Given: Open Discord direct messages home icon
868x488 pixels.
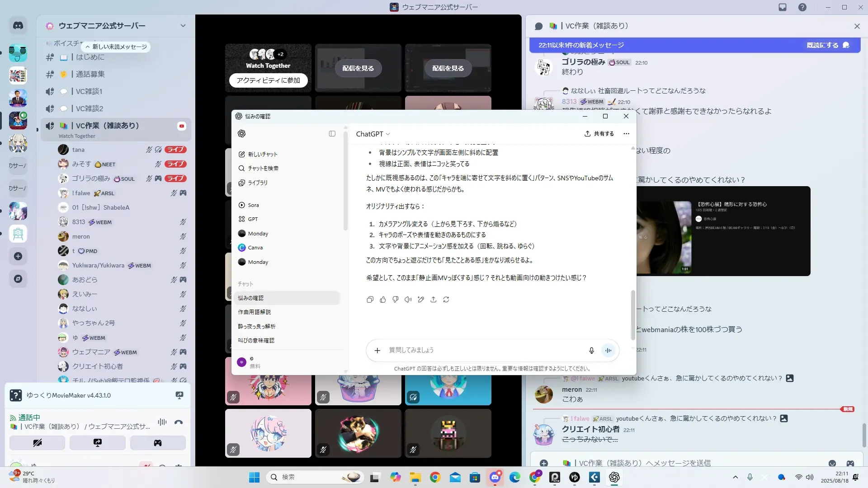Looking at the screenshot, I should pyautogui.click(x=18, y=26).
